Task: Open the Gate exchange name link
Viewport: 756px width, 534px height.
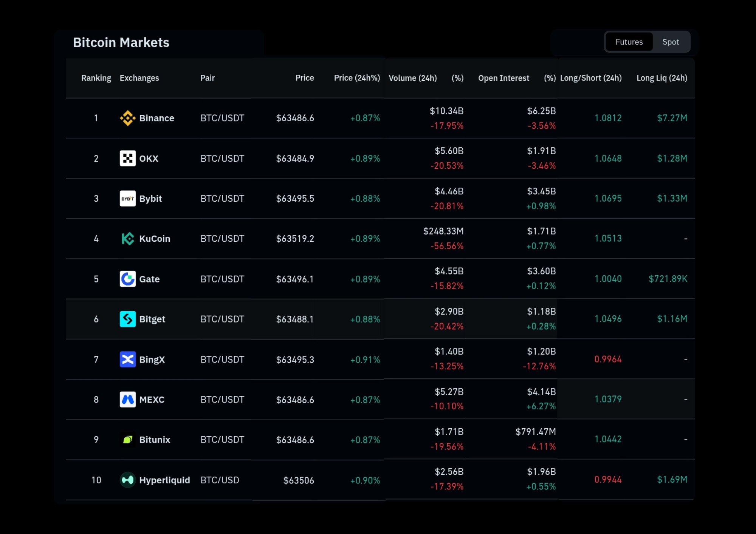Action: 149,279
